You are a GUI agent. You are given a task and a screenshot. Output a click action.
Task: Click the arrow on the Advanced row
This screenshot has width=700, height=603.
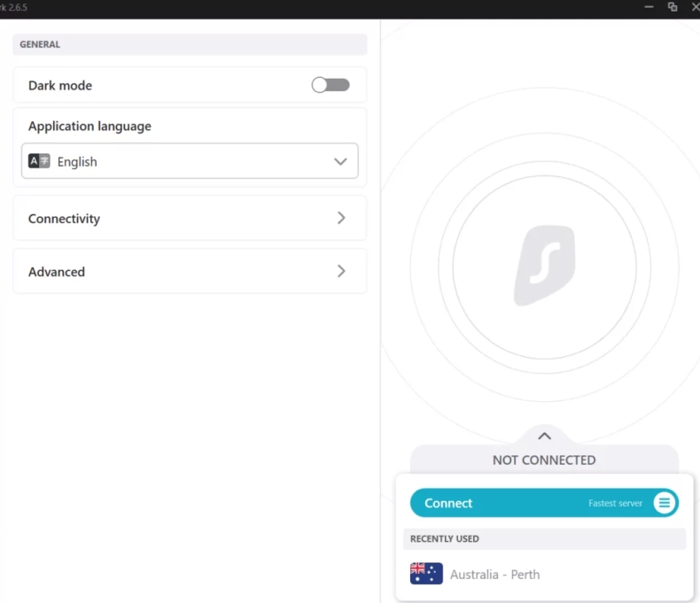341,271
